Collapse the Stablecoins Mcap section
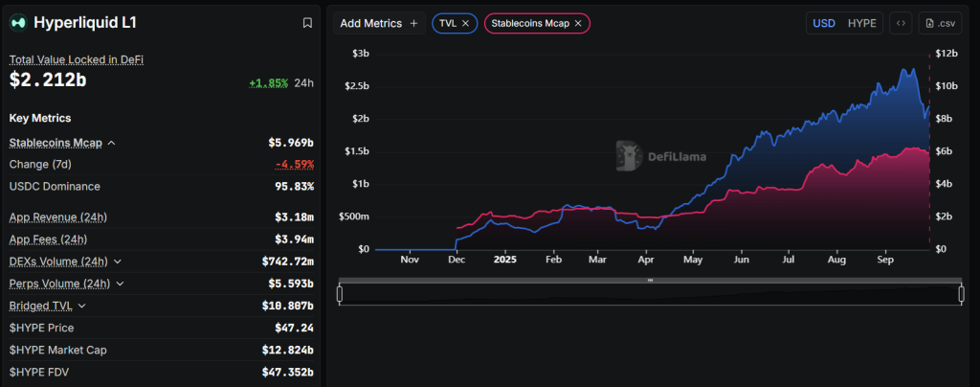The height and width of the screenshot is (387, 980). pyautogui.click(x=112, y=143)
